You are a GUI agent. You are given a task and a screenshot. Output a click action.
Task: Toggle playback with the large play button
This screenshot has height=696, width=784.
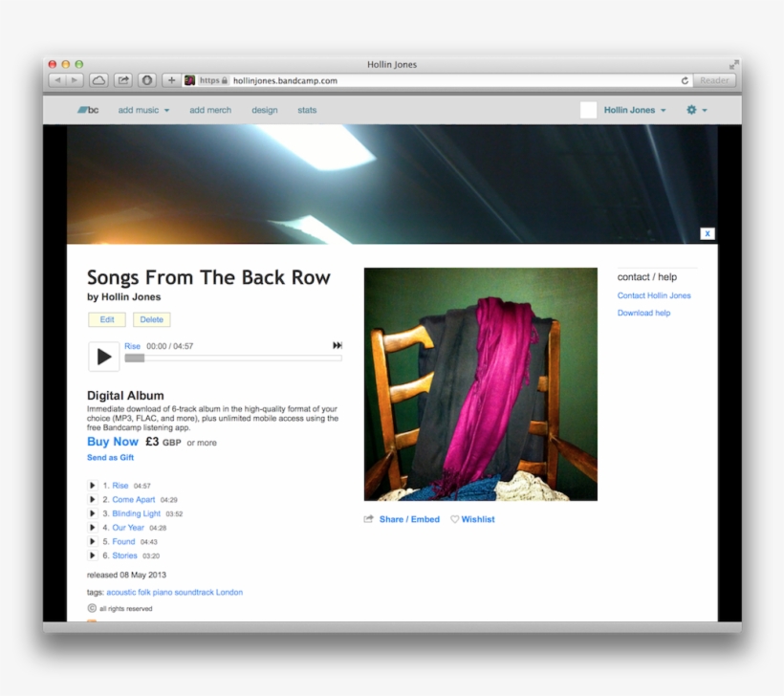[x=103, y=356]
